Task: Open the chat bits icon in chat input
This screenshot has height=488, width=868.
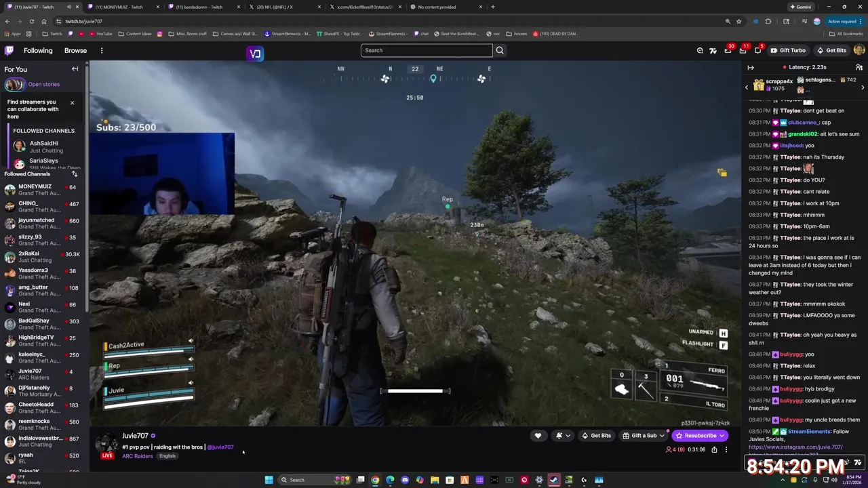Action: (846, 462)
